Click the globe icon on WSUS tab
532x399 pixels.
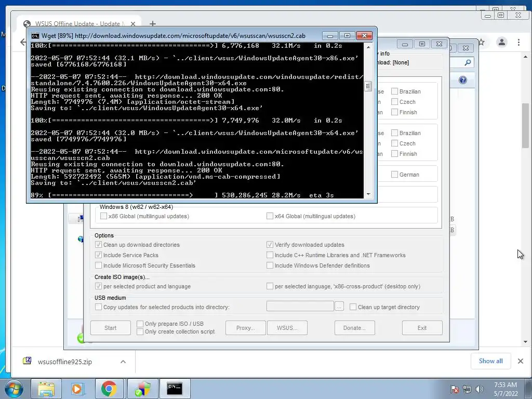point(27,24)
